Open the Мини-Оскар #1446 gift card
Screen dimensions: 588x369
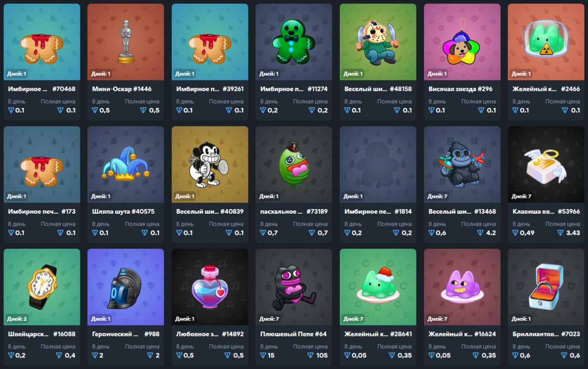pyautogui.click(x=125, y=62)
